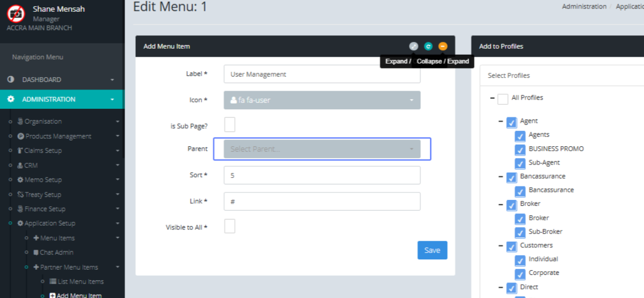Open List Menu Items in sidebar

pyautogui.click(x=80, y=281)
